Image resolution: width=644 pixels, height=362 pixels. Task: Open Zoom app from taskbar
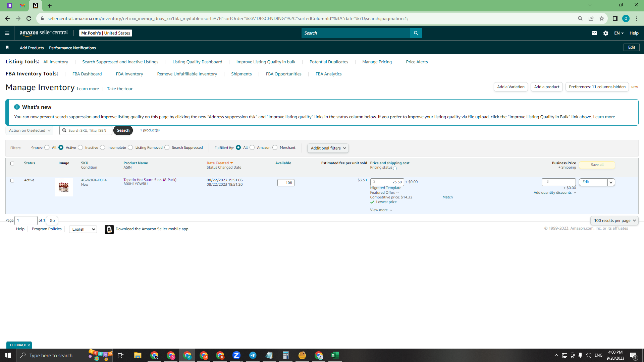coord(236,355)
